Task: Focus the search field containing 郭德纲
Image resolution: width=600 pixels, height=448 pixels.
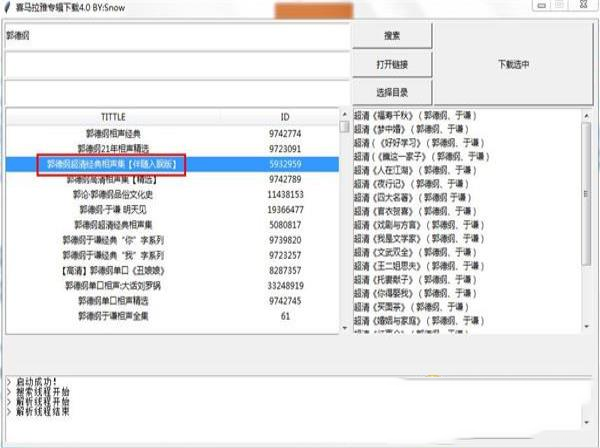Action: pyautogui.click(x=175, y=36)
